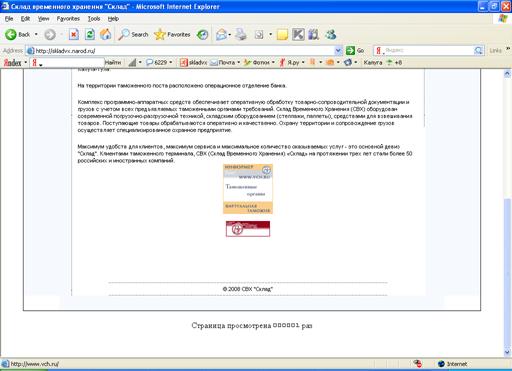This screenshot has height=371, width=512.
Task: Click the Найти search button
Action: [113, 62]
